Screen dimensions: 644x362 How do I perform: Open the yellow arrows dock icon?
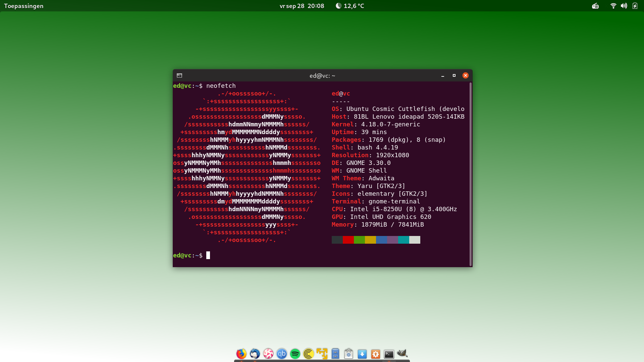(322, 354)
